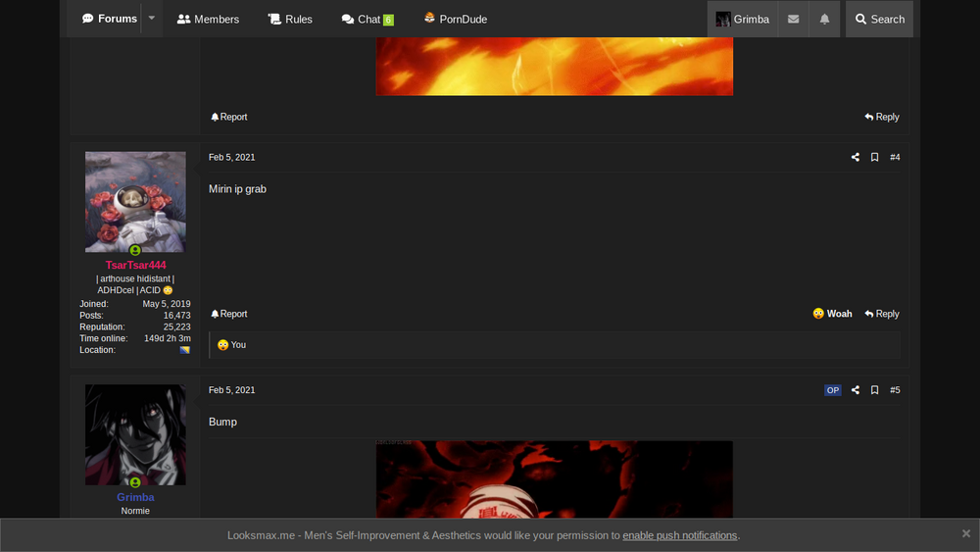Open the inbox envelope icon
The height and width of the screenshot is (552, 980).
793,20
